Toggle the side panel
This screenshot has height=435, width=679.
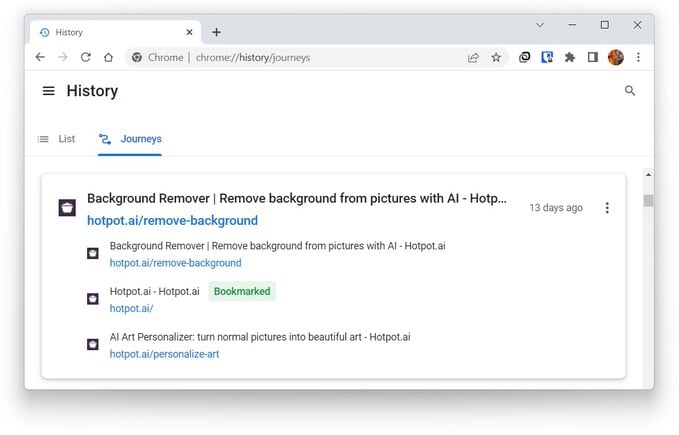[x=593, y=57]
